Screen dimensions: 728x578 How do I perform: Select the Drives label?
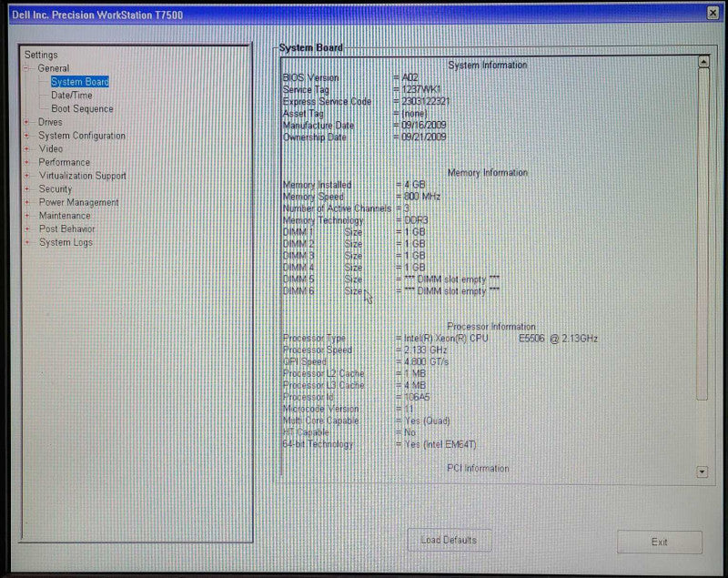pos(50,122)
